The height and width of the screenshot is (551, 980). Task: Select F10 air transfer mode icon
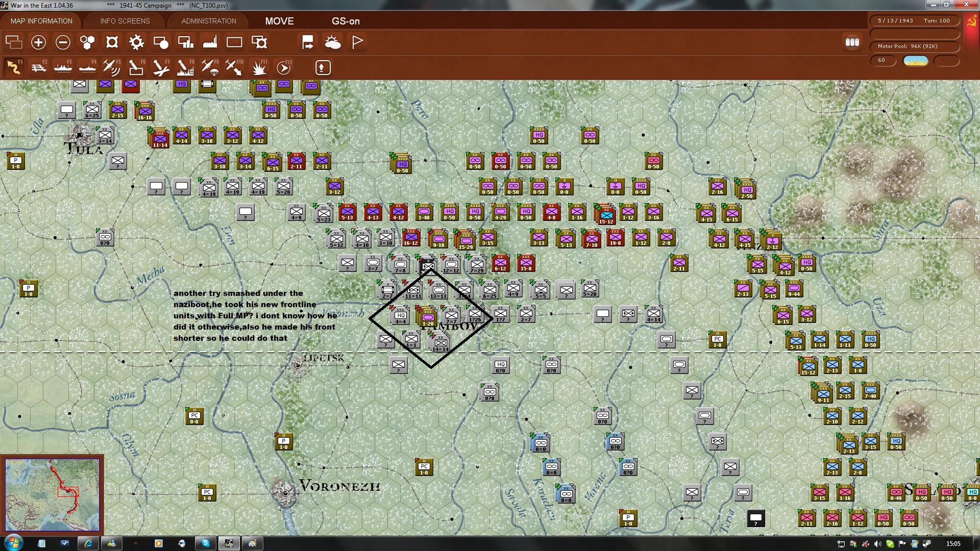(234, 67)
